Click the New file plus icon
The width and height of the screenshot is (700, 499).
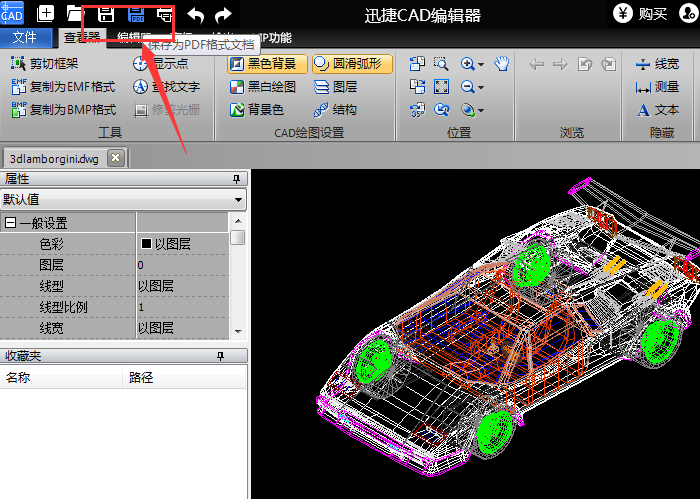45,14
